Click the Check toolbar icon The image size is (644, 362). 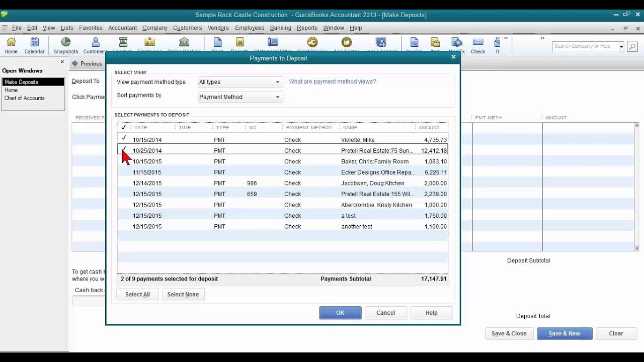click(478, 45)
